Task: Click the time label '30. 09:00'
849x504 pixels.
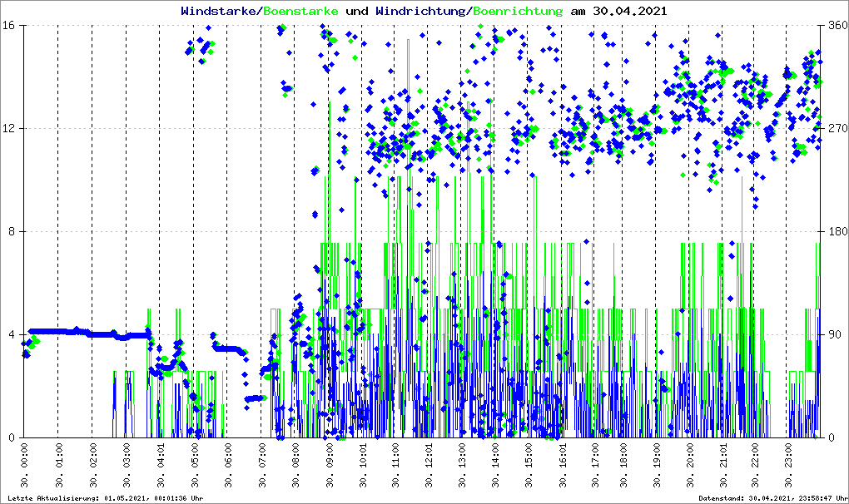Action: [x=330, y=465]
